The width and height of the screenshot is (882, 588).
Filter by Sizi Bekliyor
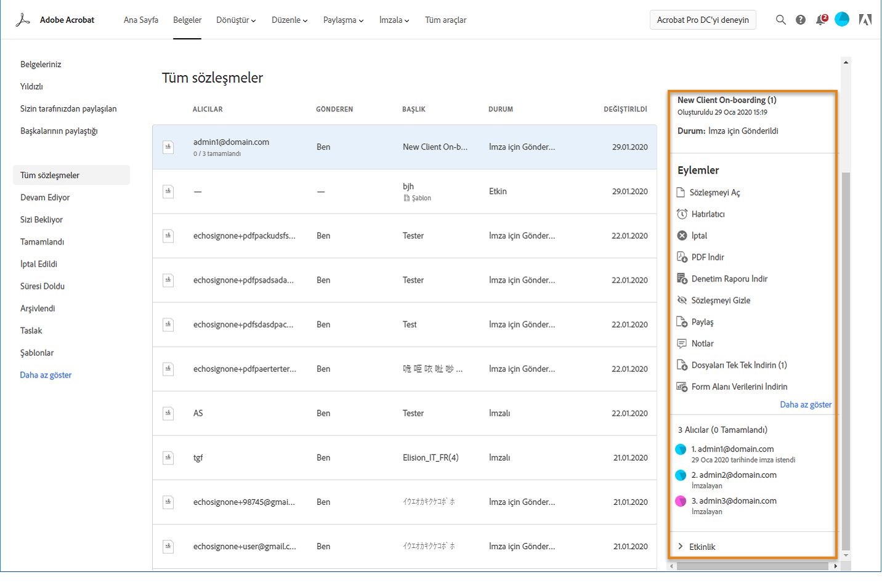(41, 220)
